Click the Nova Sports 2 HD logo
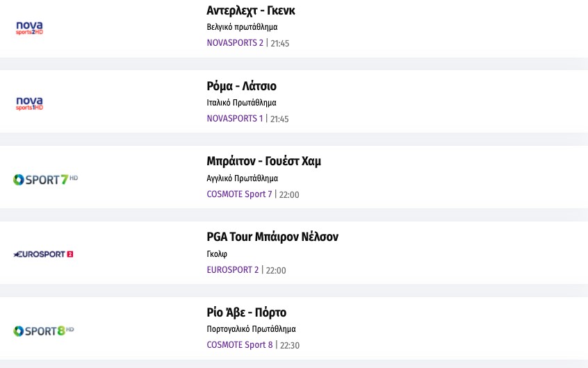The image size is (588, 368). (x=29, y=28)
